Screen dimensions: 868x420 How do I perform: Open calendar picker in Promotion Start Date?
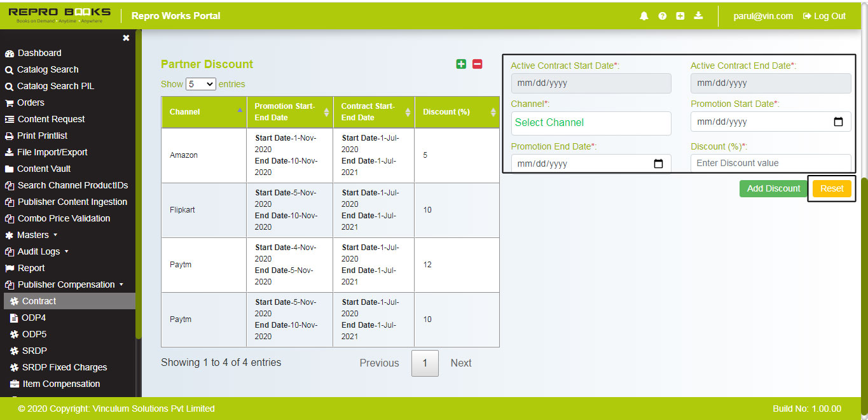click(x=838, y=122)
